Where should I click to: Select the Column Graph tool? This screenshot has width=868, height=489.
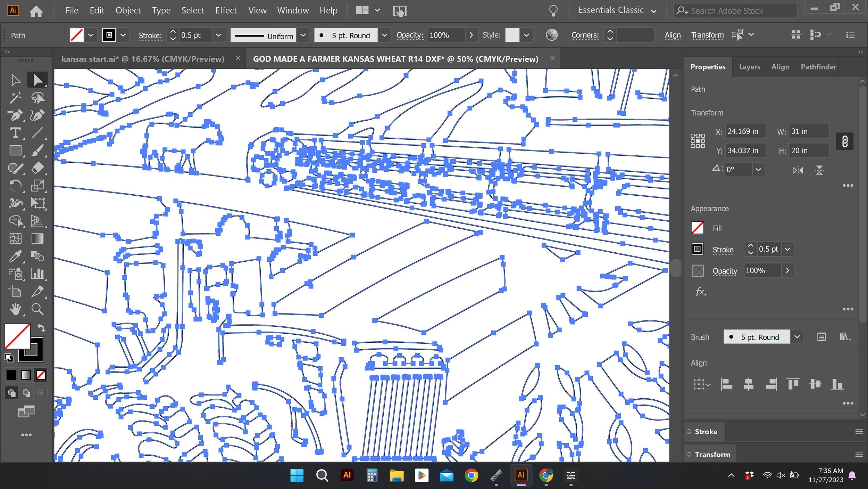pos(37,274)
